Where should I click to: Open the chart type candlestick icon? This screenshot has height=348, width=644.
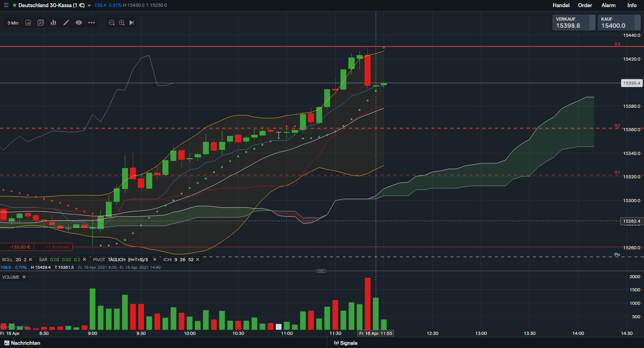[x=40, y=23]
